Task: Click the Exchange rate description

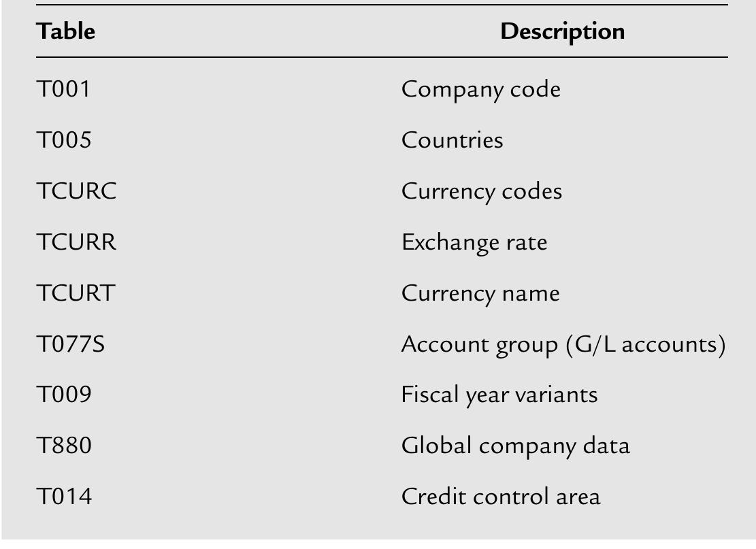Action: pos(474,243)
